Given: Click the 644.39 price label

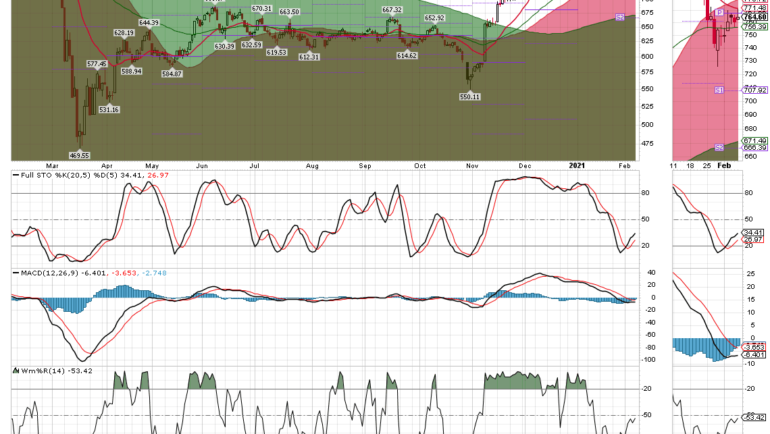Looking at the screenshot, I should (x=149, y=23).
